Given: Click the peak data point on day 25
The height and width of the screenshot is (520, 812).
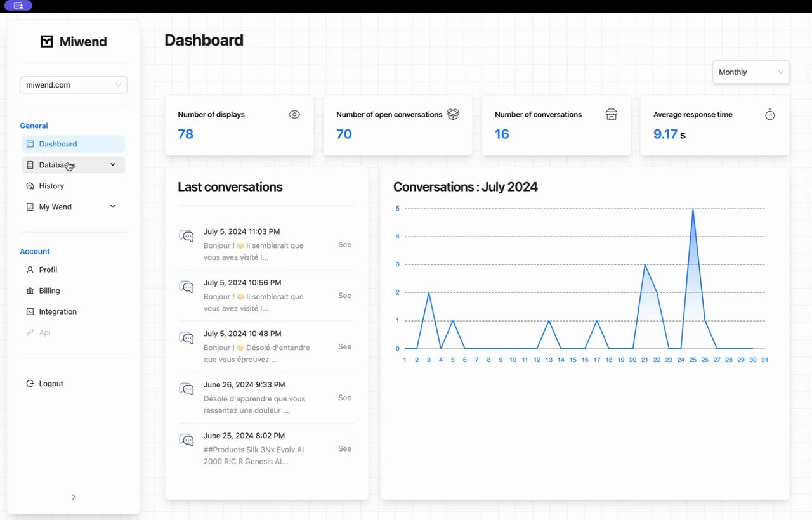Looking at the screenshot, I should coord(693,209).
